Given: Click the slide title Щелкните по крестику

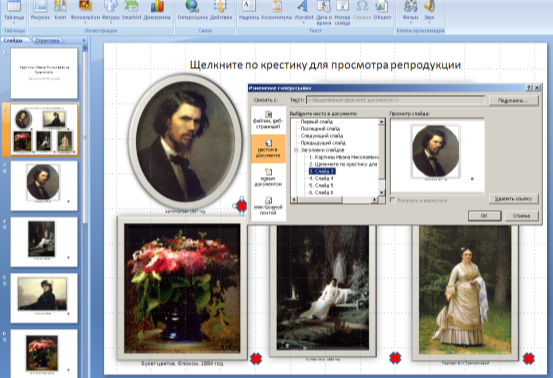Looking at the screenshot, I should click(x=325, y=65).
